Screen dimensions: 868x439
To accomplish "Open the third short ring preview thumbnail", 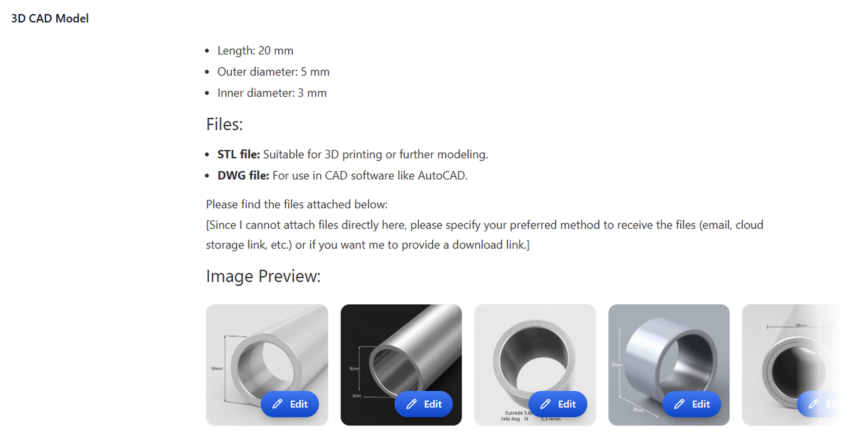I will click(x=535, y=365).
